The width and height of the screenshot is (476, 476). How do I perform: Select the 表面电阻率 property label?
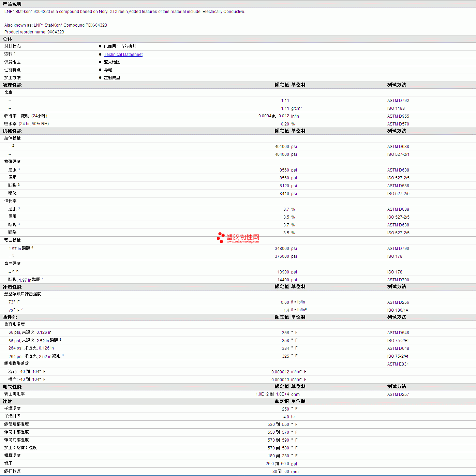pos(14,394)
